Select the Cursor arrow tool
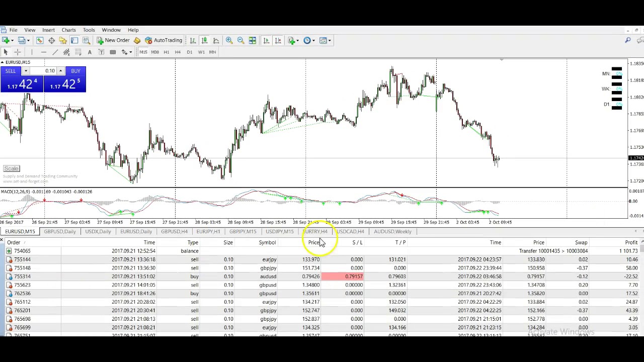This screenshot has height=362, width=644. pyautogui.click(x=6, y=52)
